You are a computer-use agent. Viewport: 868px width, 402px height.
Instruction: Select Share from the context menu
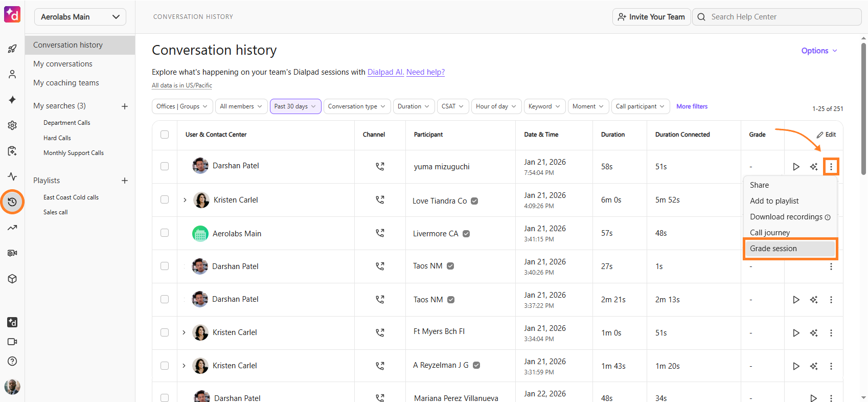point(790,185)
